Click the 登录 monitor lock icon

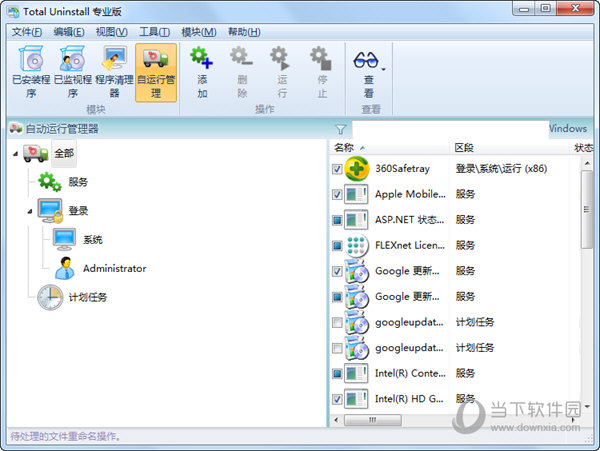[x=50, y=211]
